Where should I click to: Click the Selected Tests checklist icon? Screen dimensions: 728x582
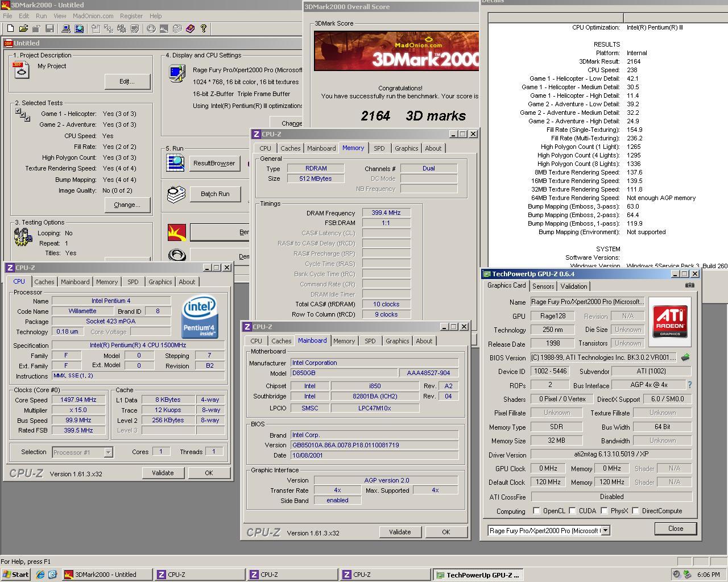pos(23,115)
